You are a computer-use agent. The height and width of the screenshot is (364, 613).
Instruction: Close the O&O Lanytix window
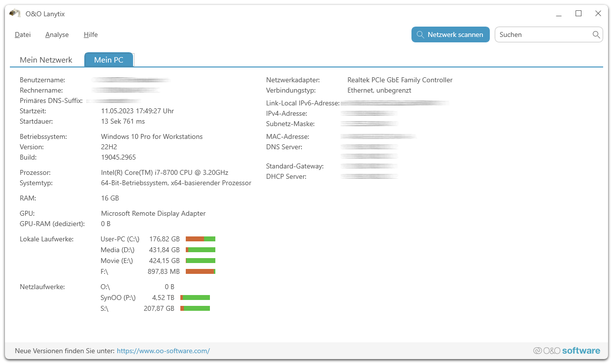[598, 14]
